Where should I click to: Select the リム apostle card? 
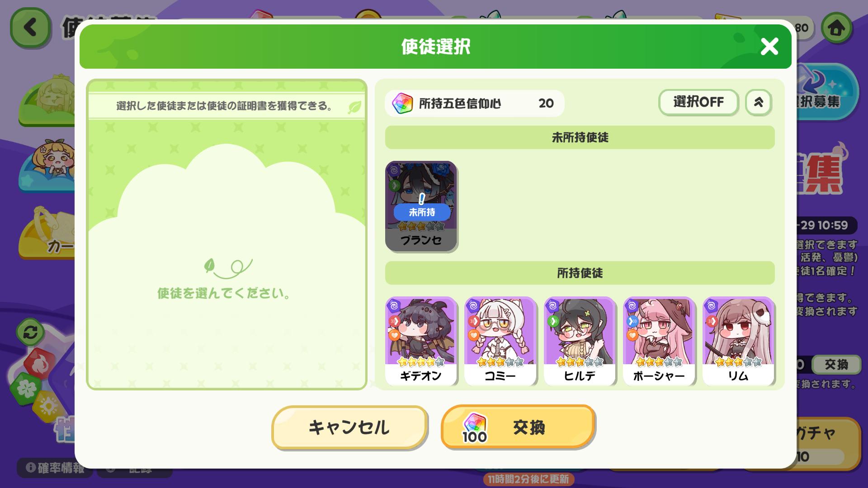click(738, 341)
